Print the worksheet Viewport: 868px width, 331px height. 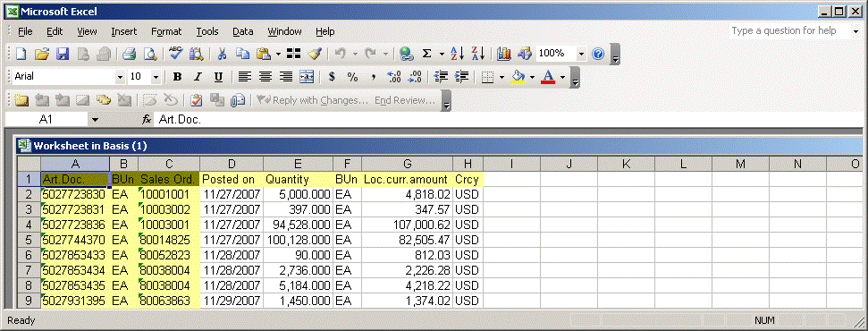129,54
